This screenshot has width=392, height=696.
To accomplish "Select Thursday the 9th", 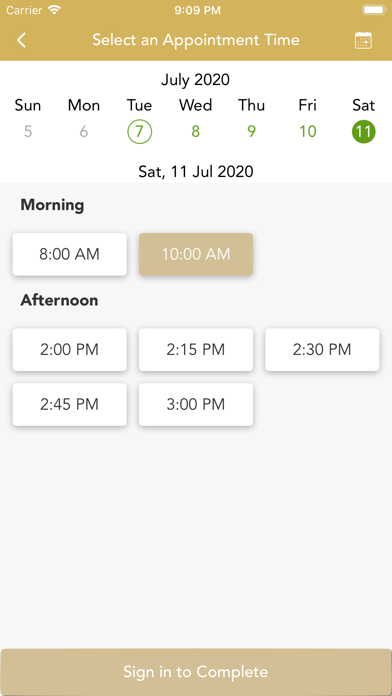I will [252, 132].
